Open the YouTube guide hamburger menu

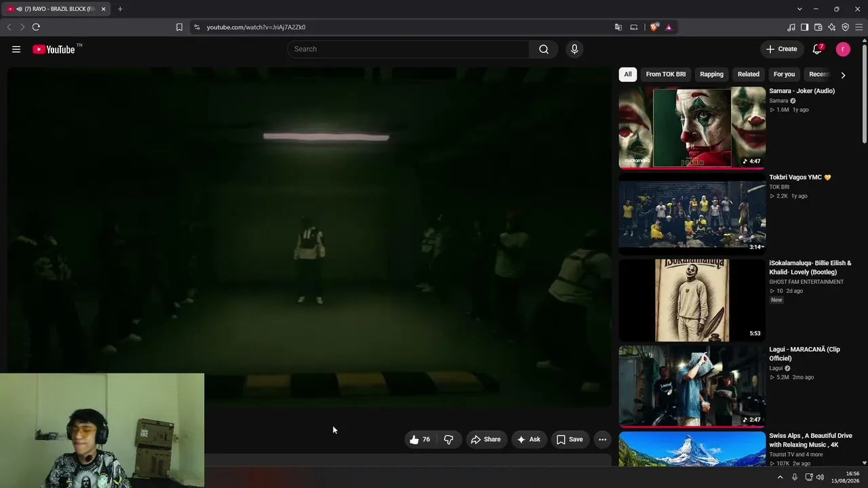tap(16, 49)
